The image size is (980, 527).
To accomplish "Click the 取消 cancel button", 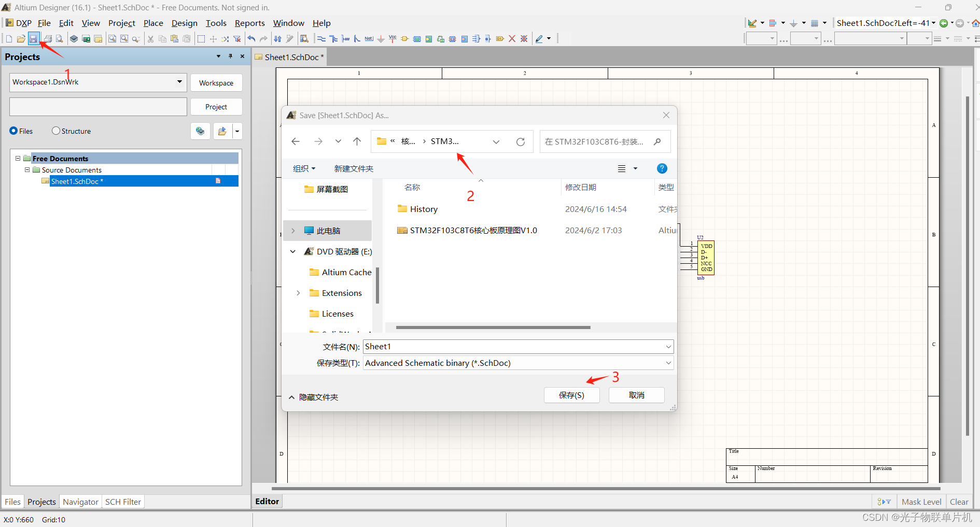I will (x=636, y=395).
